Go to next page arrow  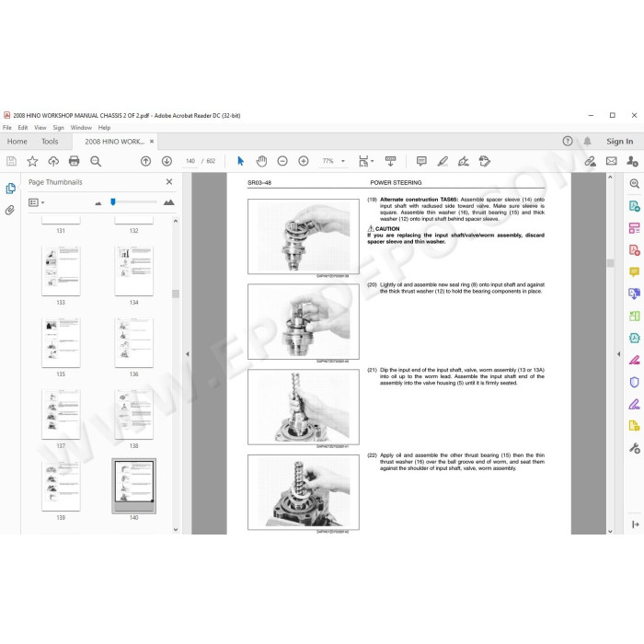pyautogui.click(x=167, y=161)
